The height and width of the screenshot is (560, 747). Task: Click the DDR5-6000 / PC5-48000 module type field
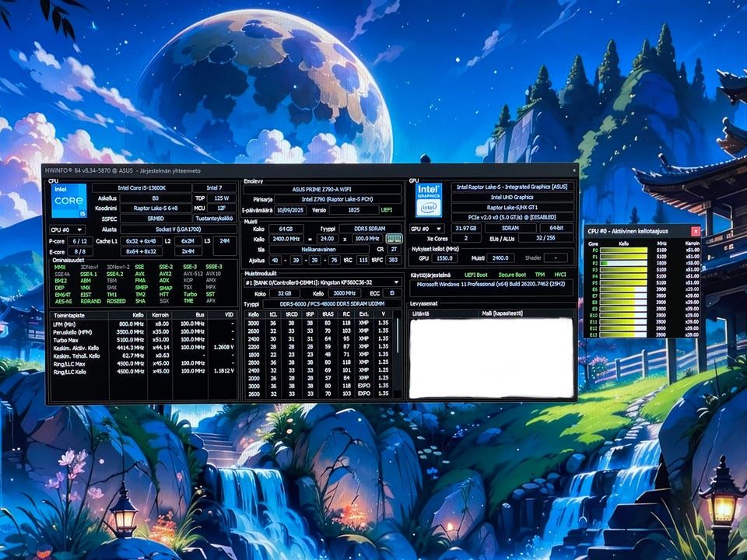click(x=332, y=304)
